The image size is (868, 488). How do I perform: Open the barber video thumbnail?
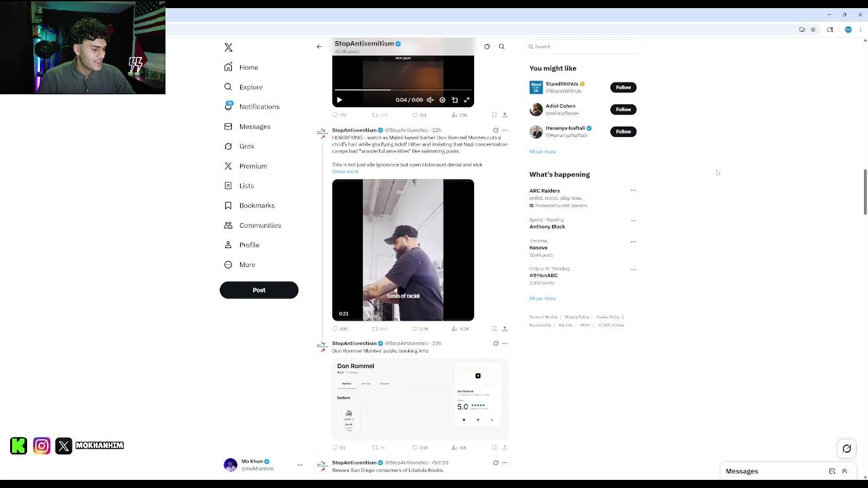coord(403,250)
